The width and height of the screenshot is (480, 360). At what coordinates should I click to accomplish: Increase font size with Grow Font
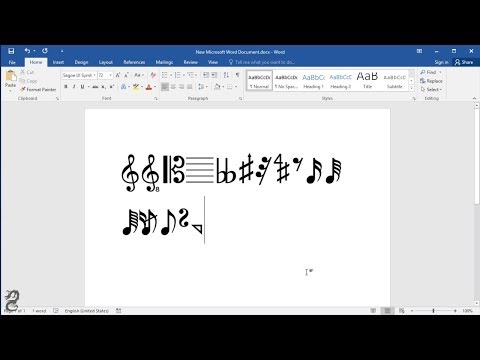point(118,75)
